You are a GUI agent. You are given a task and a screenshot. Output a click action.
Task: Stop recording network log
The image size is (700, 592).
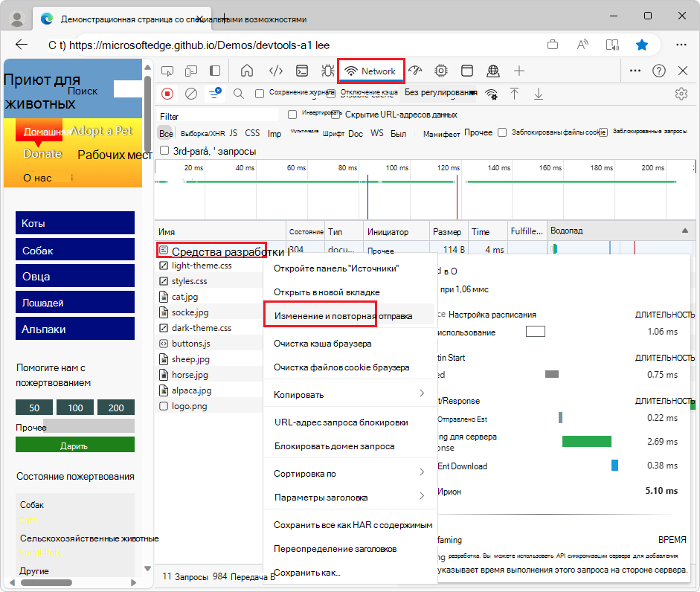click(167, 94)
